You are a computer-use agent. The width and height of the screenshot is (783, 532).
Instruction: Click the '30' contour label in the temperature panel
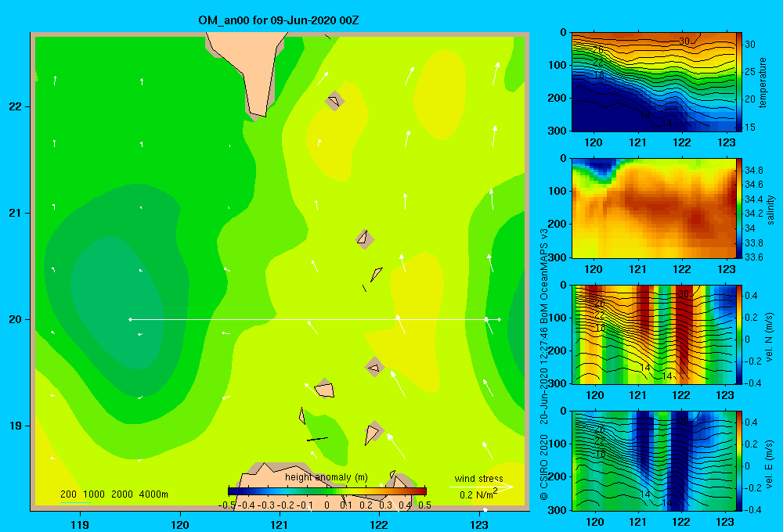(684, 41)
